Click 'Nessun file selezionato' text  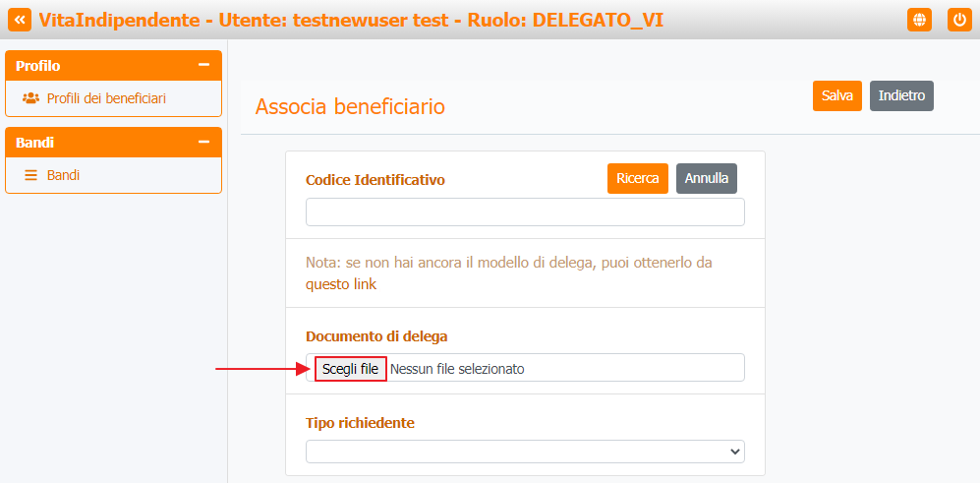pos(457,369)
